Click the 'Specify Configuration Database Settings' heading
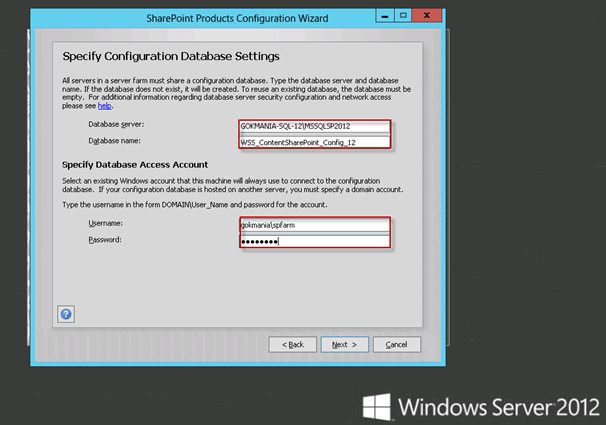 [171, 56]
